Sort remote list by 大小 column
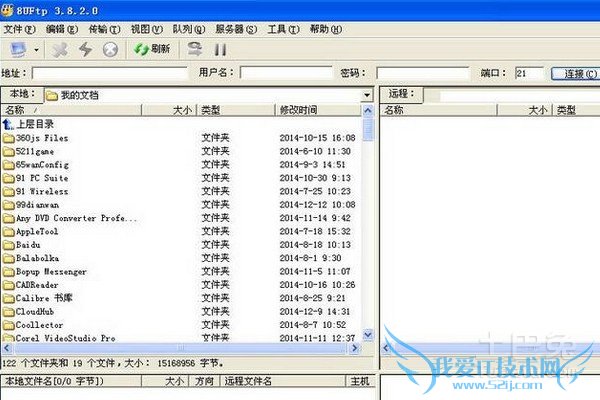 click(x=525, y=110)
